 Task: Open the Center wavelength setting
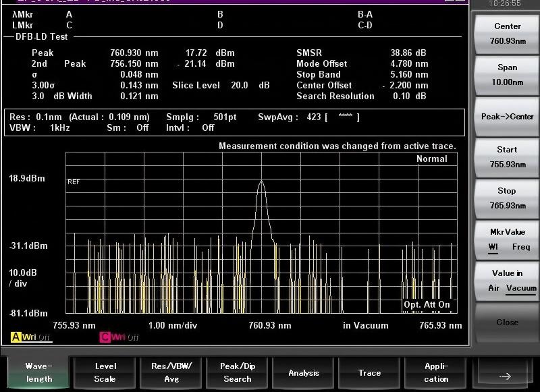[x=507, y=34]
